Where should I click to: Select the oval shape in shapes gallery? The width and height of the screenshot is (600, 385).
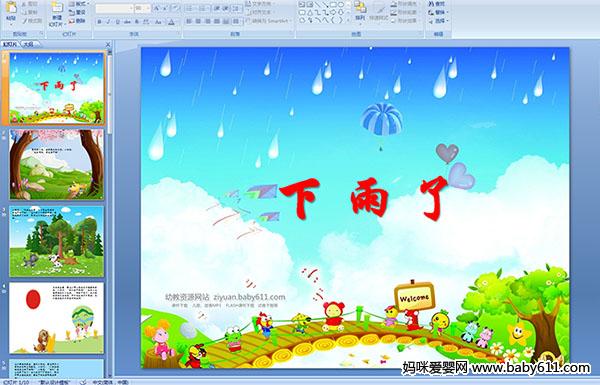coord(342,5)
